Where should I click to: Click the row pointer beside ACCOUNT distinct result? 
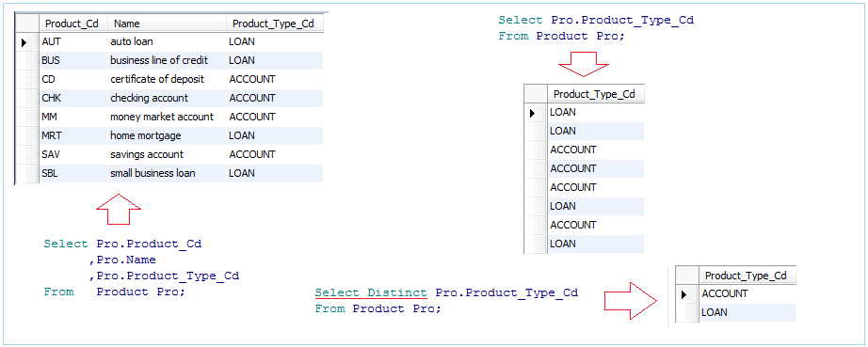pos(684,294)
